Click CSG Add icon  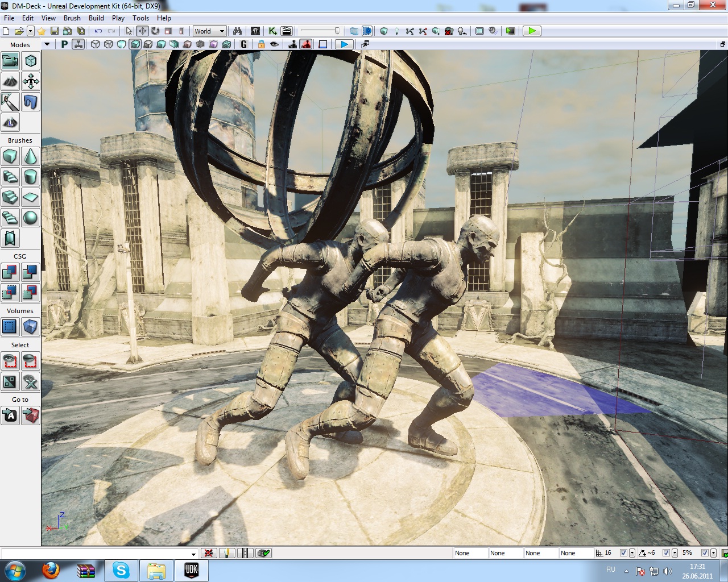click(10, 272)
